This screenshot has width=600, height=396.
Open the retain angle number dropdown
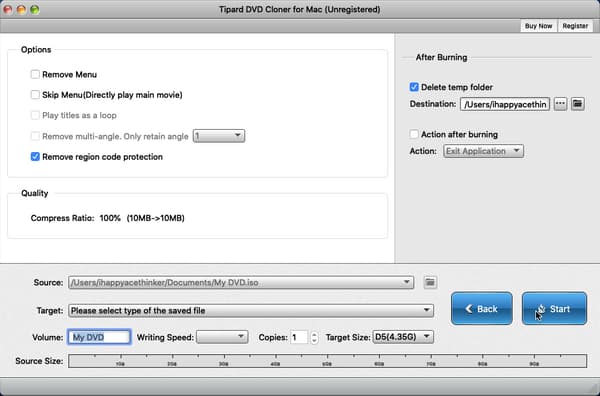219,135
